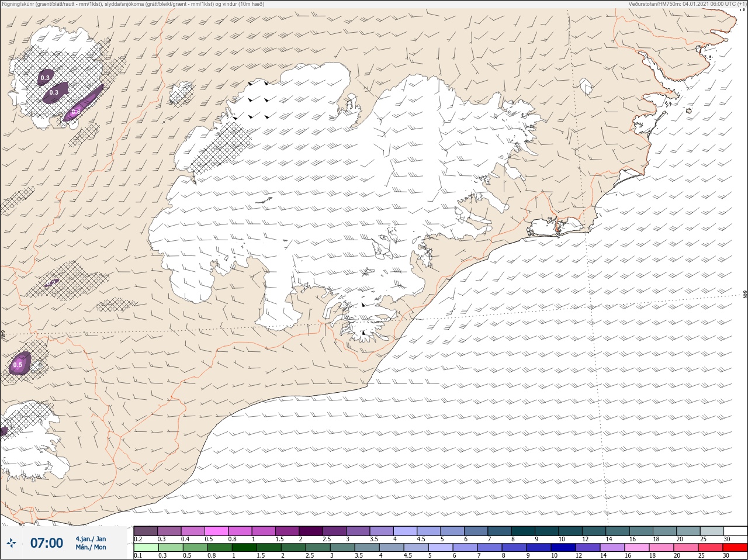Click the '64N' latitude label at left edge
Image resolution: width=748 pixels, height=560 pixels.
(x=3, y=336)
